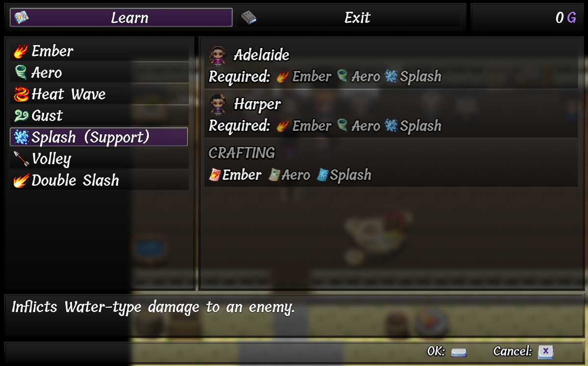Click the OK key button
The height and width of the screenshot is (366, 588).
(459, 352)
